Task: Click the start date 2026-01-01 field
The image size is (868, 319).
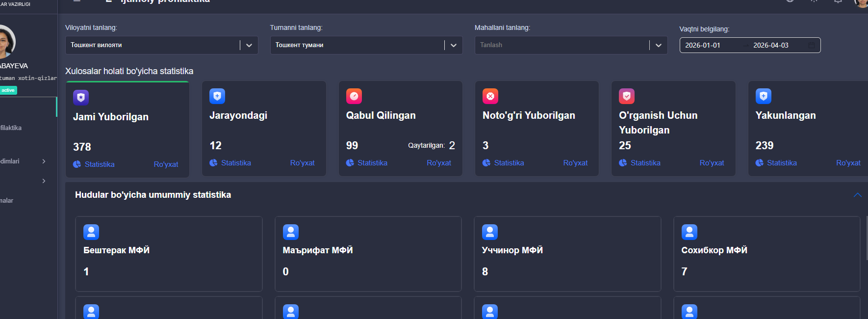Action: pos(703,45)
